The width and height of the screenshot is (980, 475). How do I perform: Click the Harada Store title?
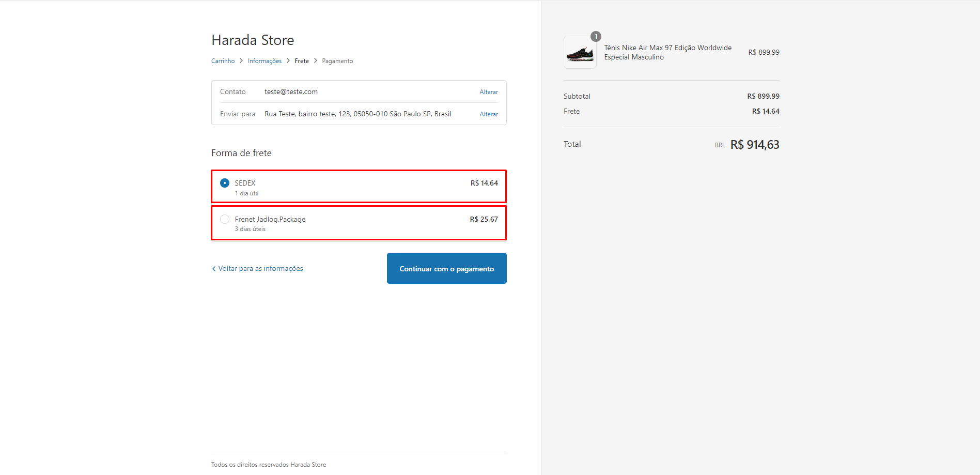click(x=253, y=40)
